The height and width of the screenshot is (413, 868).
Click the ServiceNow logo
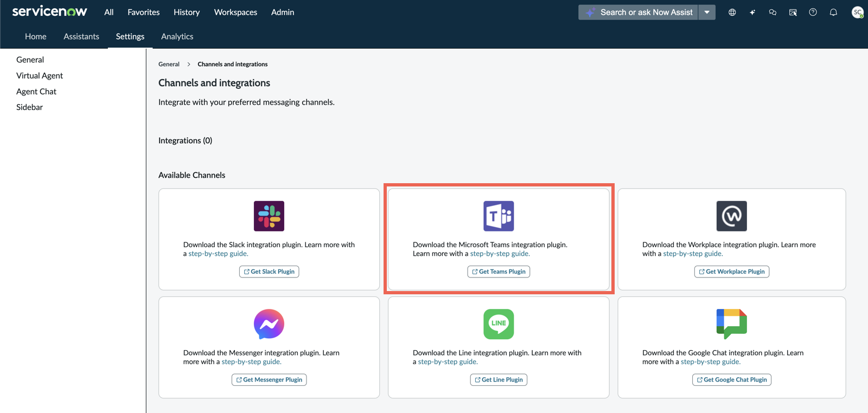point(49,11)
